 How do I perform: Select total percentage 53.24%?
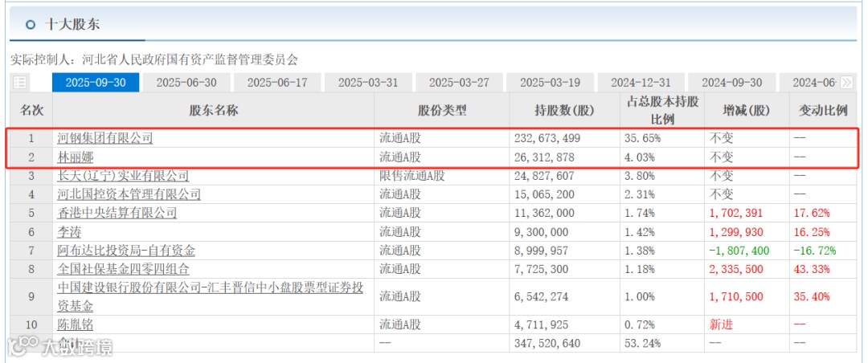point(644,343)
